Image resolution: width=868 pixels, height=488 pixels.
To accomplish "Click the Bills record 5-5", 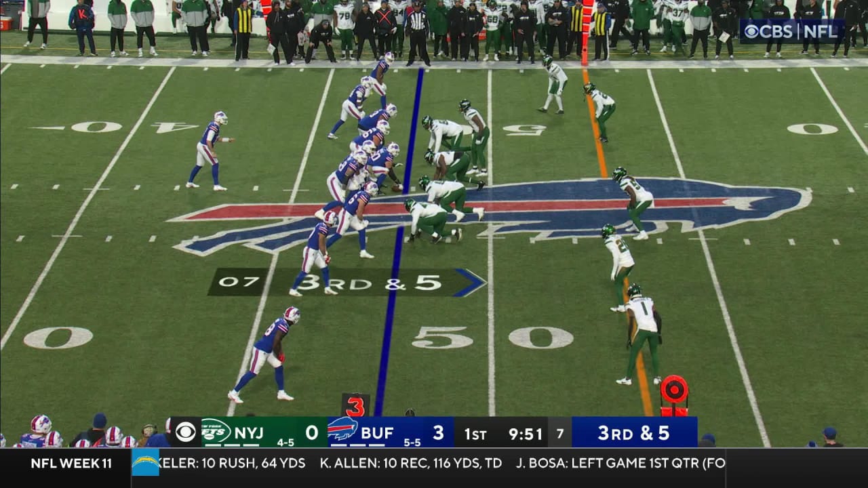I will pyautogui.click(x=412, y=443).
